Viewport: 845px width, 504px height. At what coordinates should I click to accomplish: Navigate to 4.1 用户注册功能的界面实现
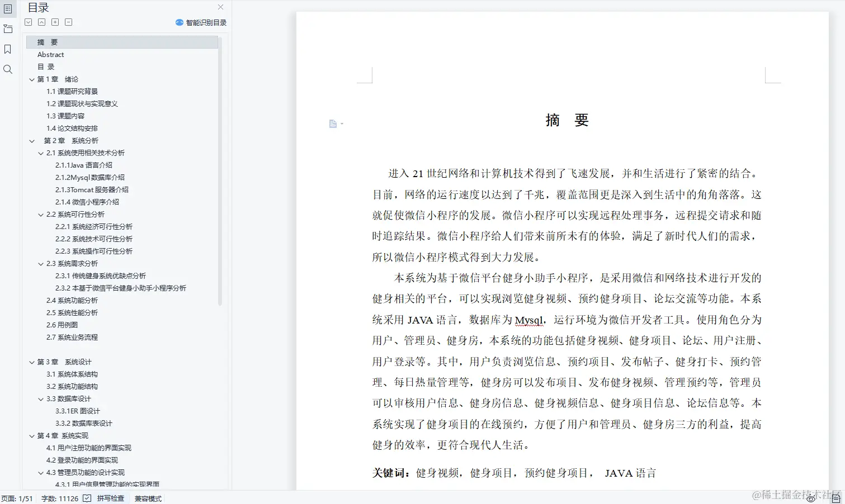point(89,448)
